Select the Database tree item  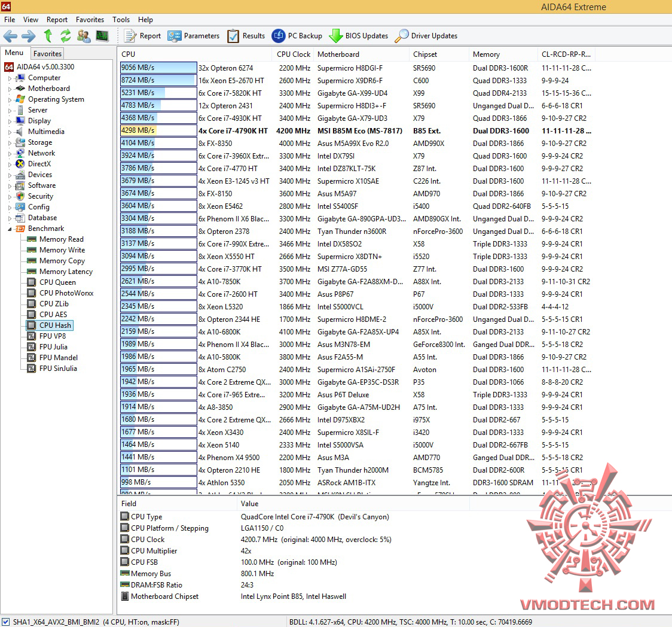pos(42,218)
